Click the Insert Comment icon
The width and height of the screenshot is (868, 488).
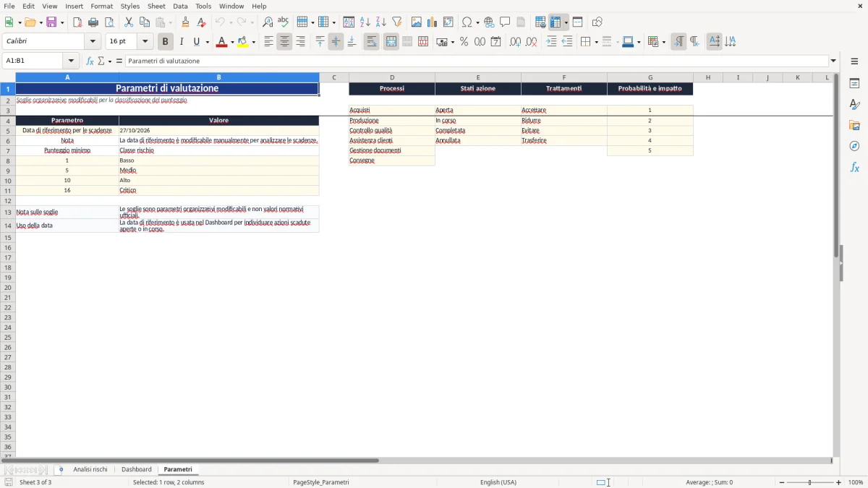coord(505,22)
